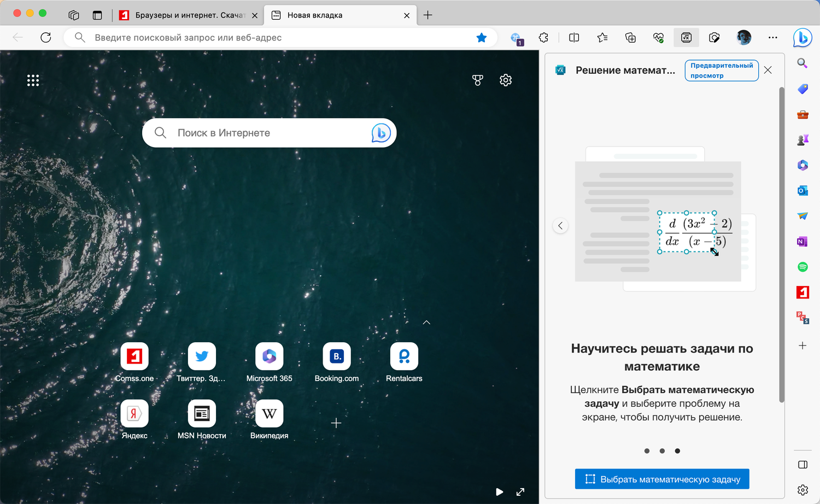Click Выбрать математическую задачу button
This screenshot has width=820, height=504.
[662, 479]
